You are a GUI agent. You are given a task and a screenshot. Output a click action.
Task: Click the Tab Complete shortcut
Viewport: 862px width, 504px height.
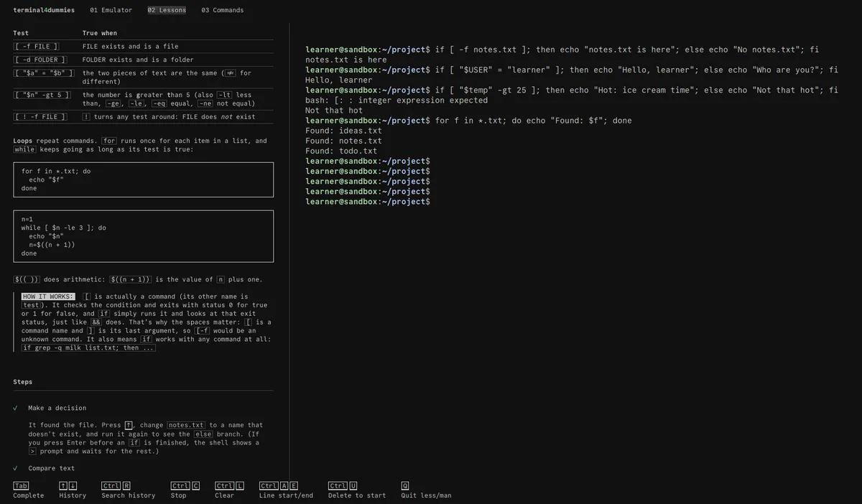point(29,490)
